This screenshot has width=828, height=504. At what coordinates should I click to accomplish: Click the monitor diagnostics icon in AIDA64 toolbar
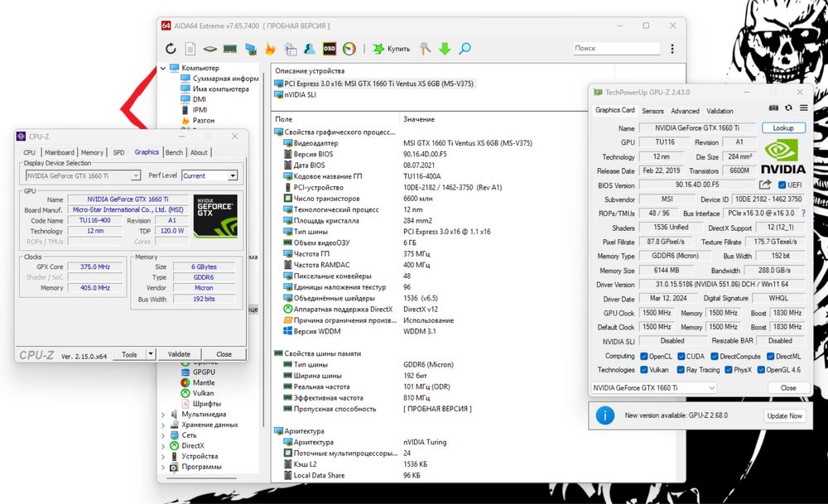click(250, 49)
